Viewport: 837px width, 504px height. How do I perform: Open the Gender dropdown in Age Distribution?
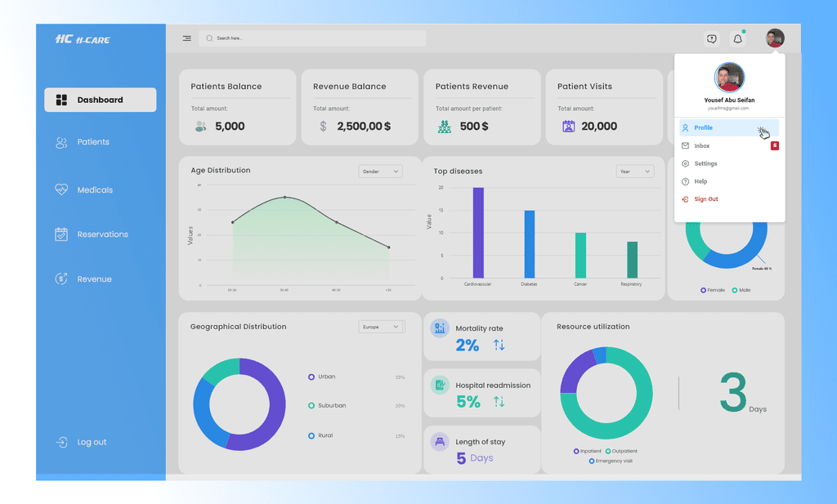pos(381,172)
